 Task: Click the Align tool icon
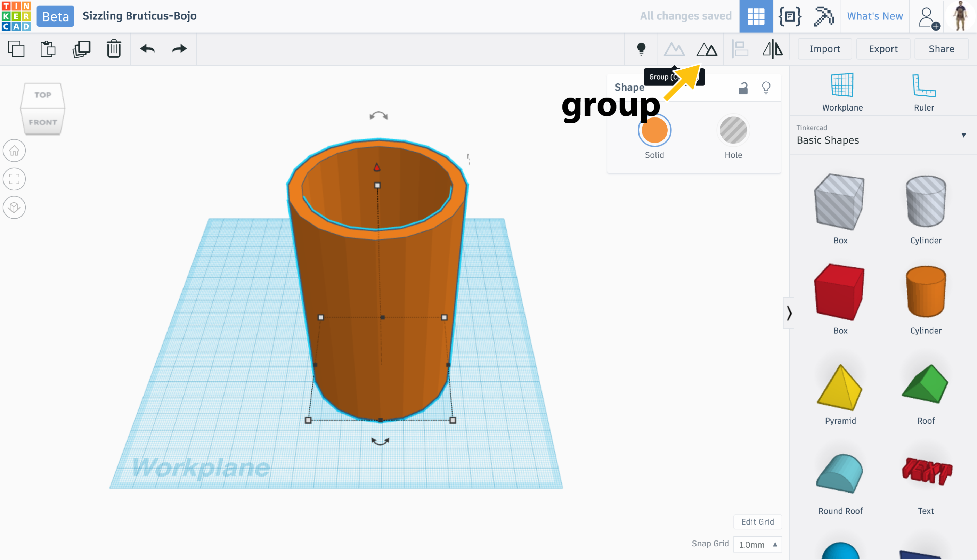(740, 49)
